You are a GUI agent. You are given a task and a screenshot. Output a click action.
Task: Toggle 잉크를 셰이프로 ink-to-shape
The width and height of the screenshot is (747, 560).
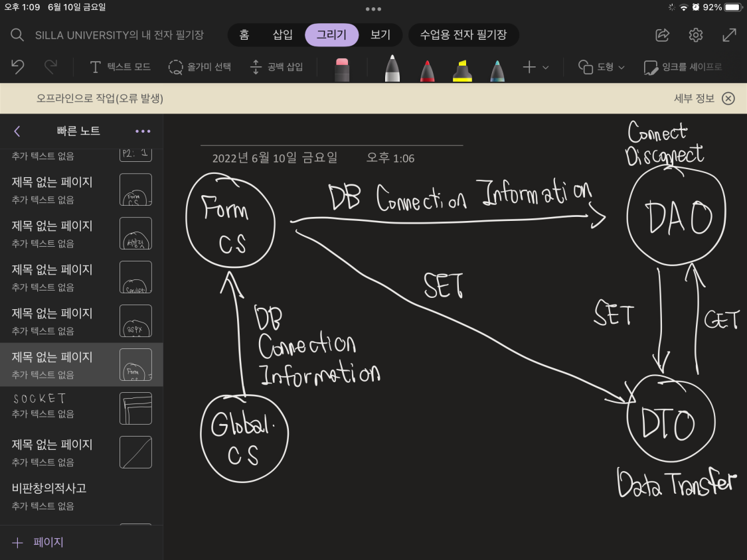[683, 67]
